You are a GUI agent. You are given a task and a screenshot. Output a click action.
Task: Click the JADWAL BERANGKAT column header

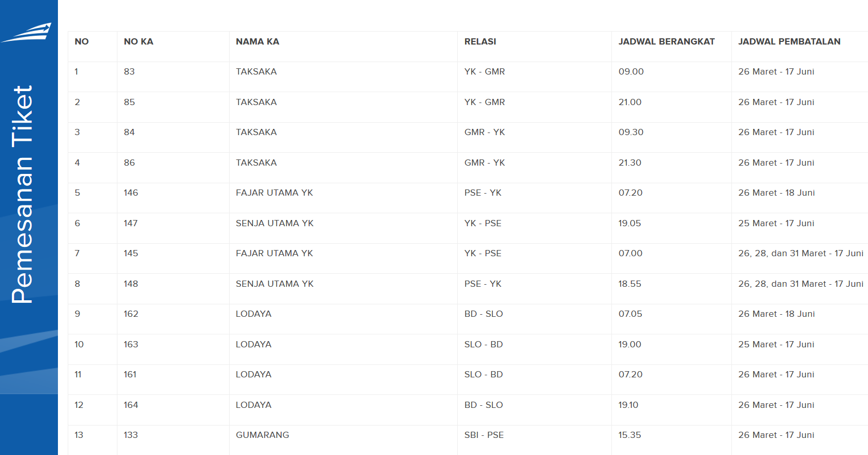(667, 41)
